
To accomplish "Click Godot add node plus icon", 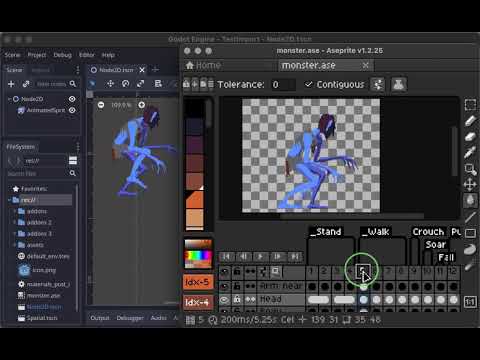I will [11, 84].
